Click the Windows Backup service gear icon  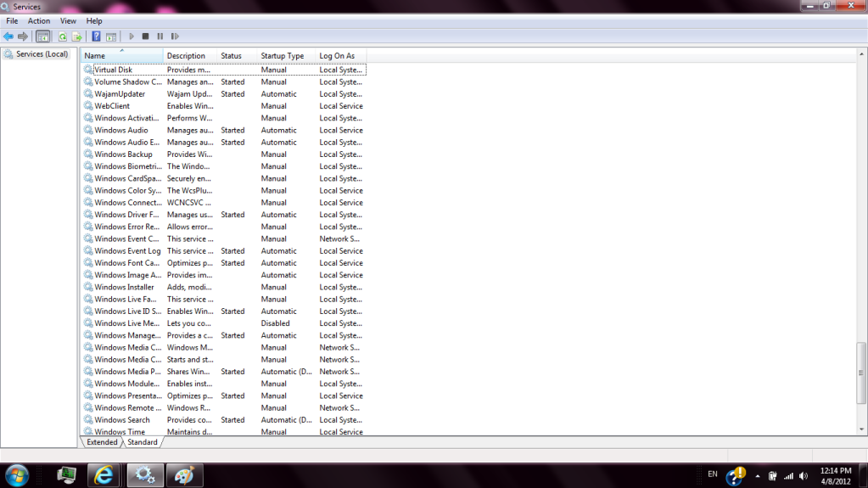pos(88,154)
